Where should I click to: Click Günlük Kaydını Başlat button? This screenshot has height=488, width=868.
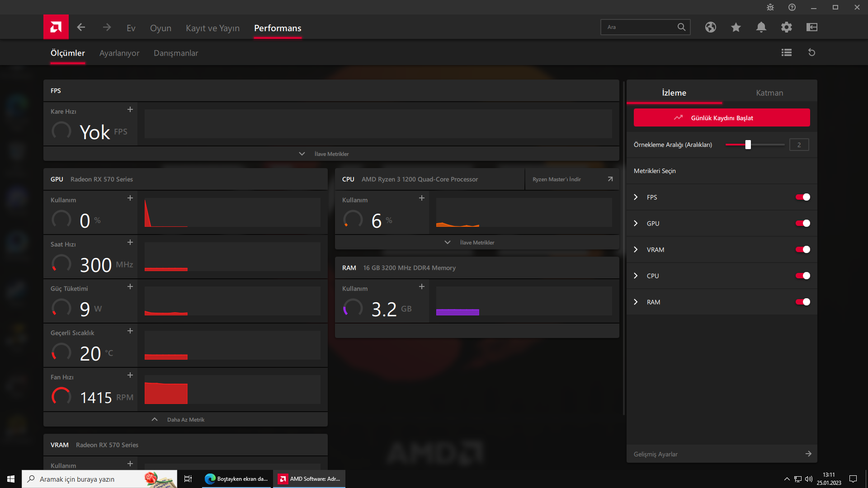722,117
